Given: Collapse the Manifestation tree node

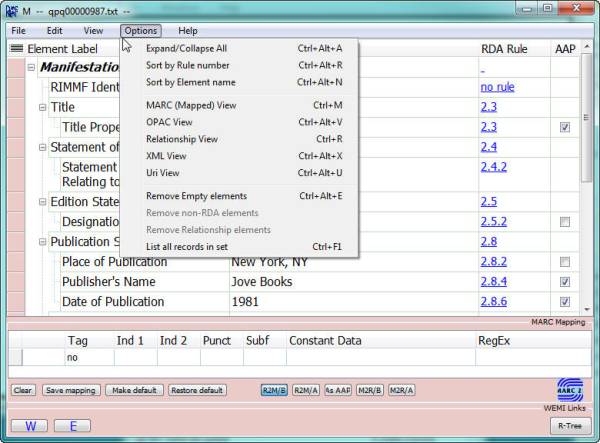Looking at the screenshot, I should [x=31, y=68].
